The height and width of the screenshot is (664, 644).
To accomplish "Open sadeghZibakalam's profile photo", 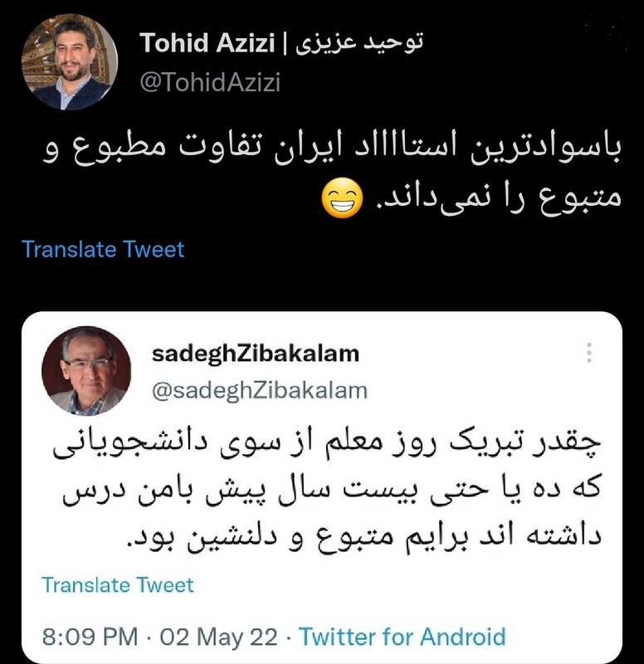I will point(86,370).
